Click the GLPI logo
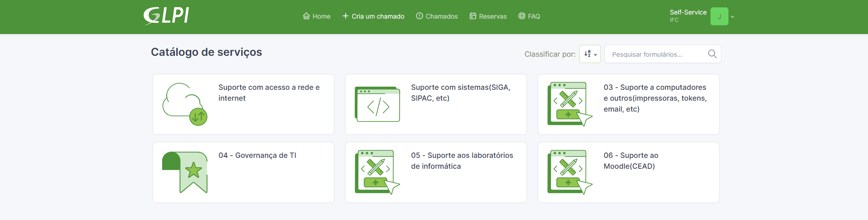 [166, 16]
